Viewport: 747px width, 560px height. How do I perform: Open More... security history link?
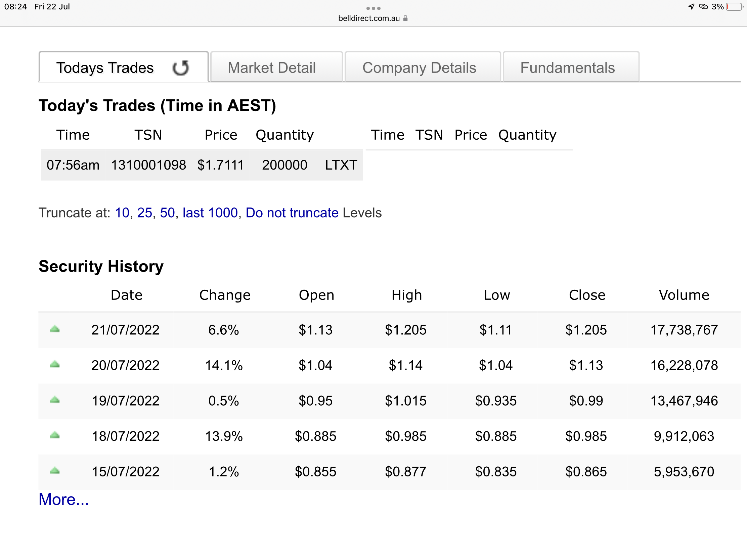tap(63, 500)
